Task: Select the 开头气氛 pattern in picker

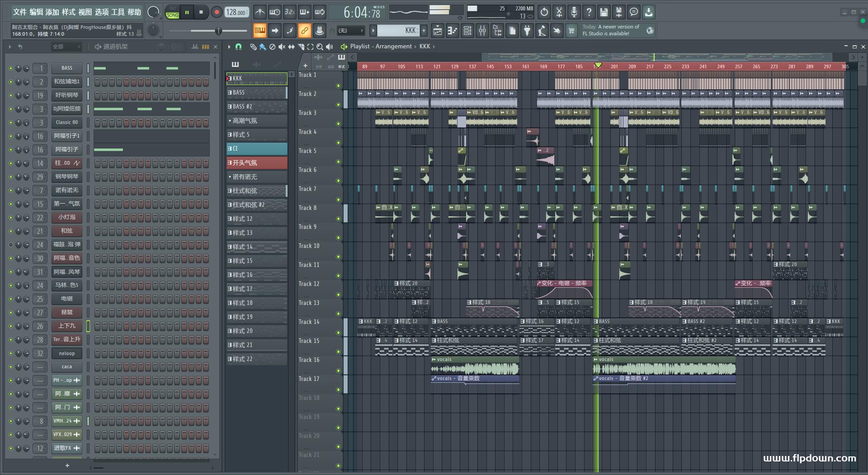Action: pyautogui.click(x=257, y=162)
